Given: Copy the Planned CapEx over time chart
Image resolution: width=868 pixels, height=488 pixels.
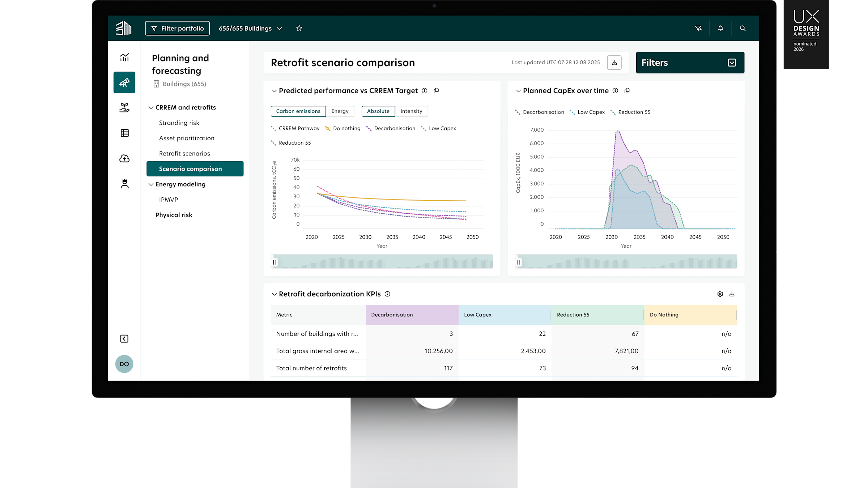Looking at the screenshot, I should pos(627,91).
